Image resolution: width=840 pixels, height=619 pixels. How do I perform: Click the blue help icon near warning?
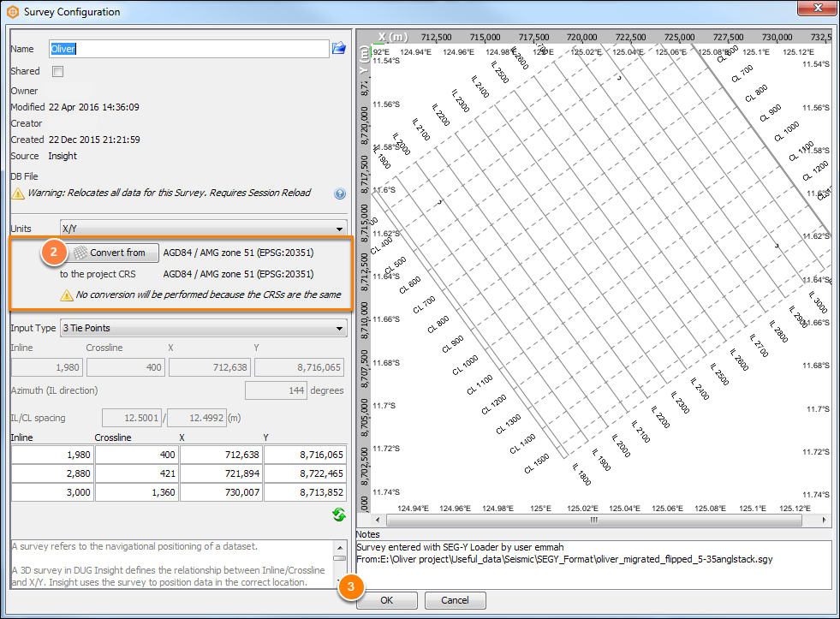click(x=340, y=193)
